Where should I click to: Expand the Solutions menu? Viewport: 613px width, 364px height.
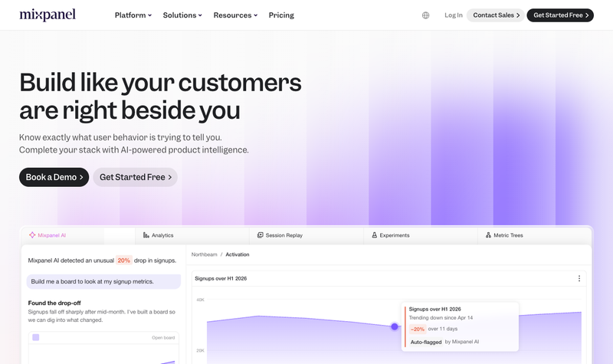tap(182, 15)
